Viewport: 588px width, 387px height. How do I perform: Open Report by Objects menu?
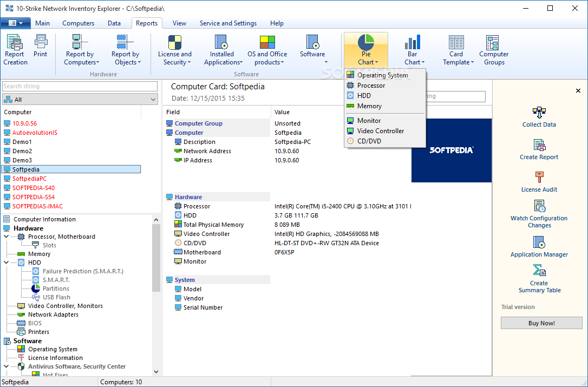126,50
